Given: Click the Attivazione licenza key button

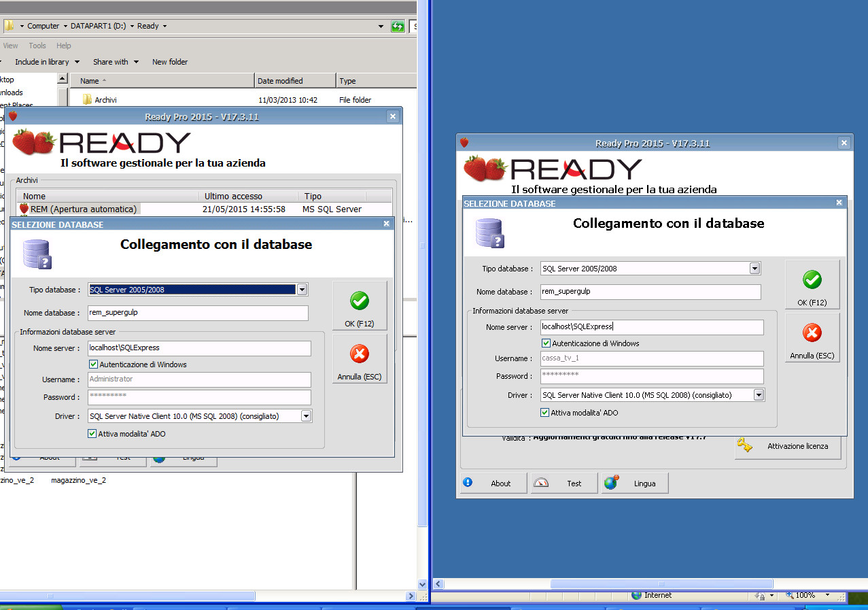Looking at the screenshot, I should (788, 447).
